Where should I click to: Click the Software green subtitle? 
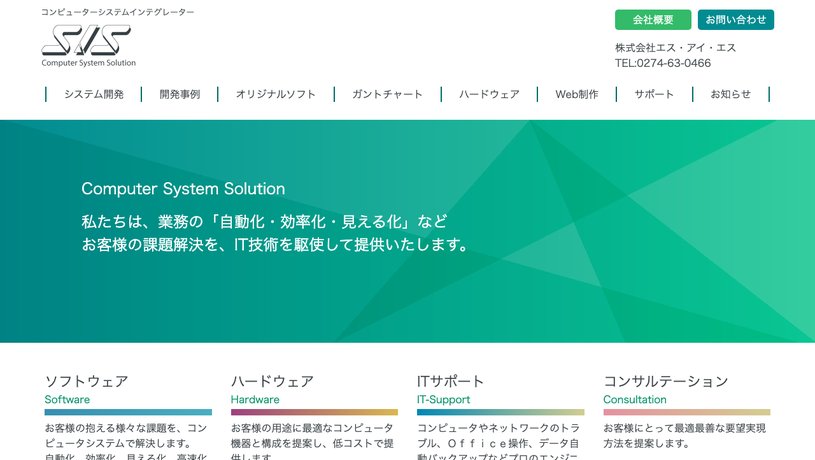[x=67, y=399]
